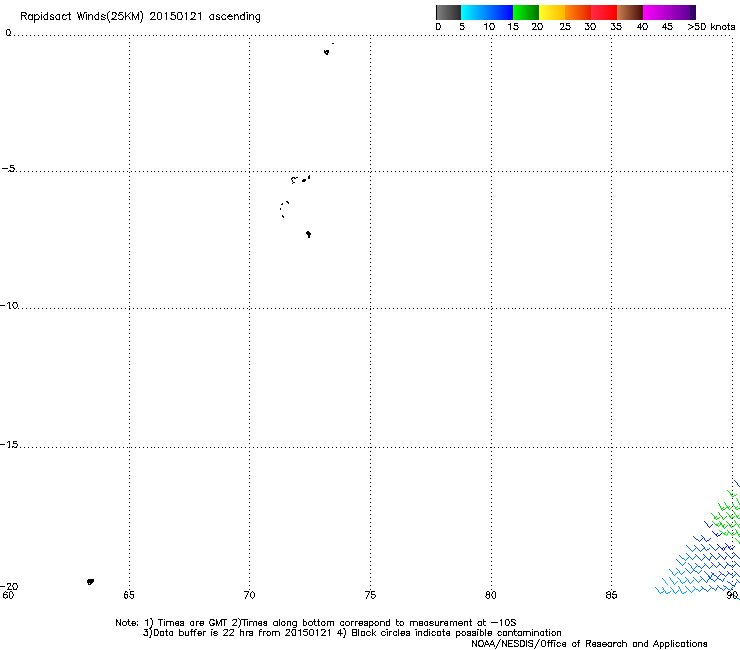
Task: Click the latitude label '-20'
Action: pyautogui.click(x=9, y=586)
